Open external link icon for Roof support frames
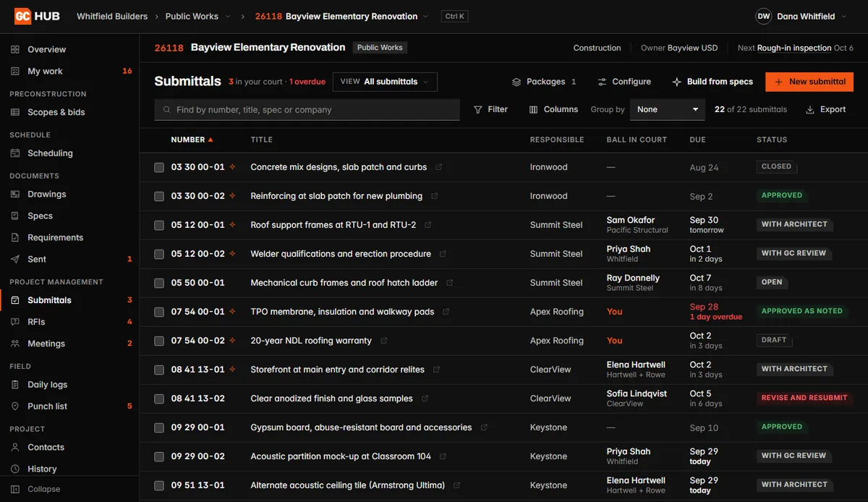Screen dimensions: 868x502 tap(427, 225)
